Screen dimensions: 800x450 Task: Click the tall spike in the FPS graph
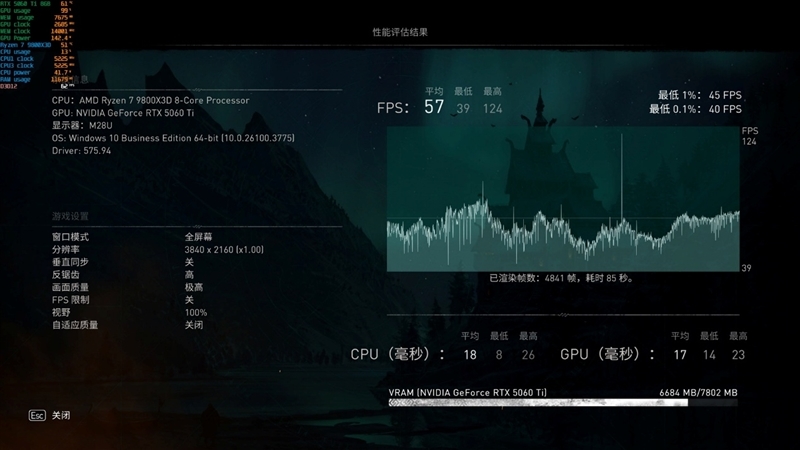[x=621, y=176]
